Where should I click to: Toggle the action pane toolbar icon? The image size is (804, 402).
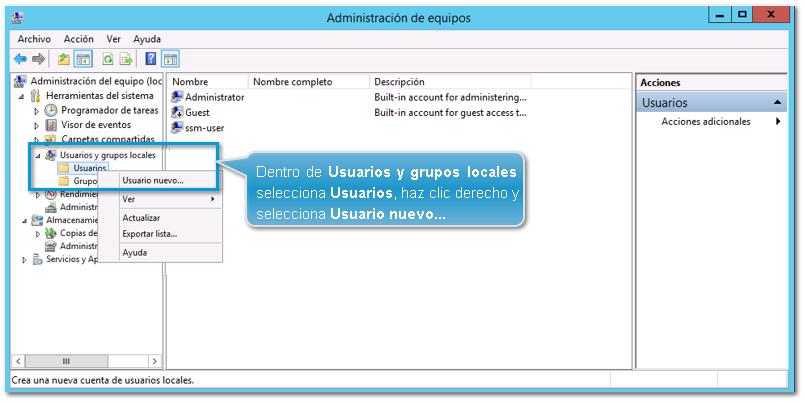(170, 59)
